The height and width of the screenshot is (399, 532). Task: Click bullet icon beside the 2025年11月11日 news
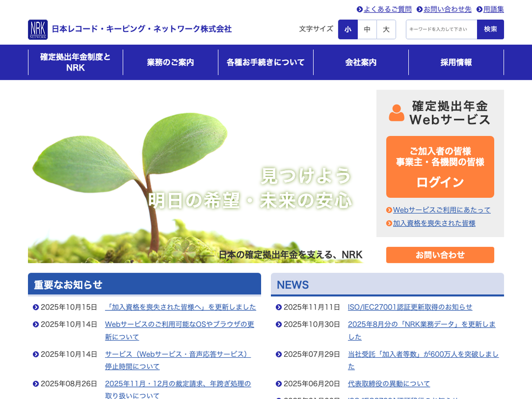(278, 307)
